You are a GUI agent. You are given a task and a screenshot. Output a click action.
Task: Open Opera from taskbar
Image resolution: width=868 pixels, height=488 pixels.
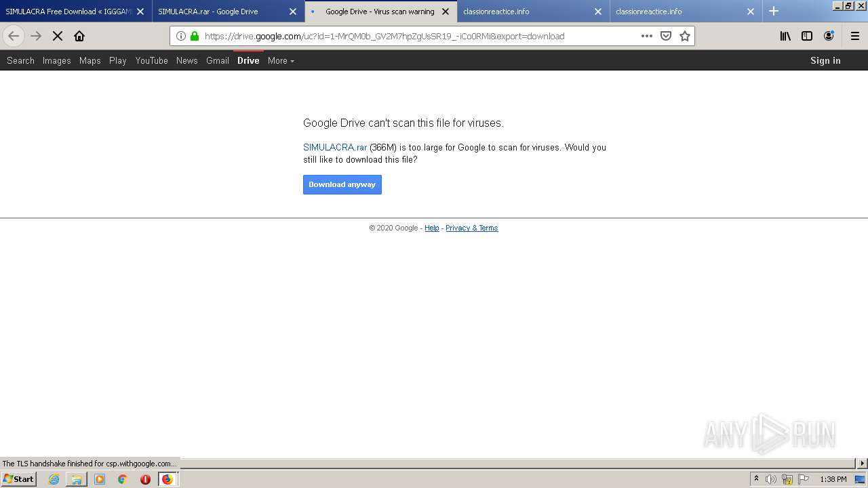[145, 479]
